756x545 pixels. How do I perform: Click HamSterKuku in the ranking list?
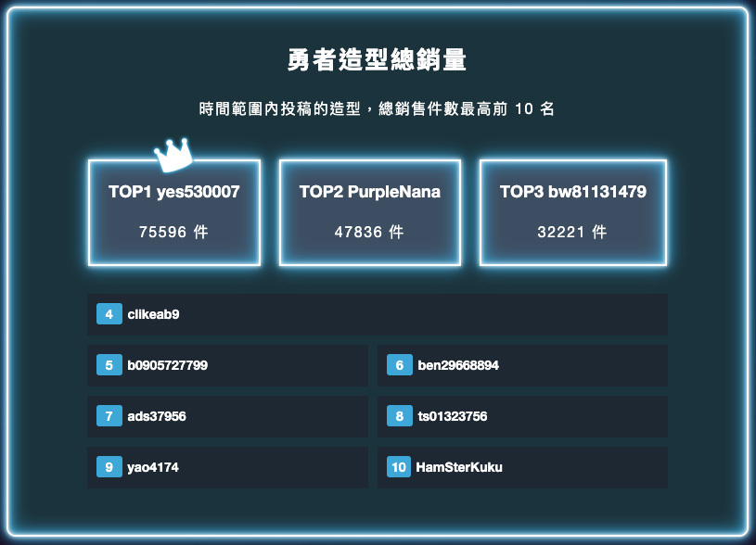coord(459,467)
